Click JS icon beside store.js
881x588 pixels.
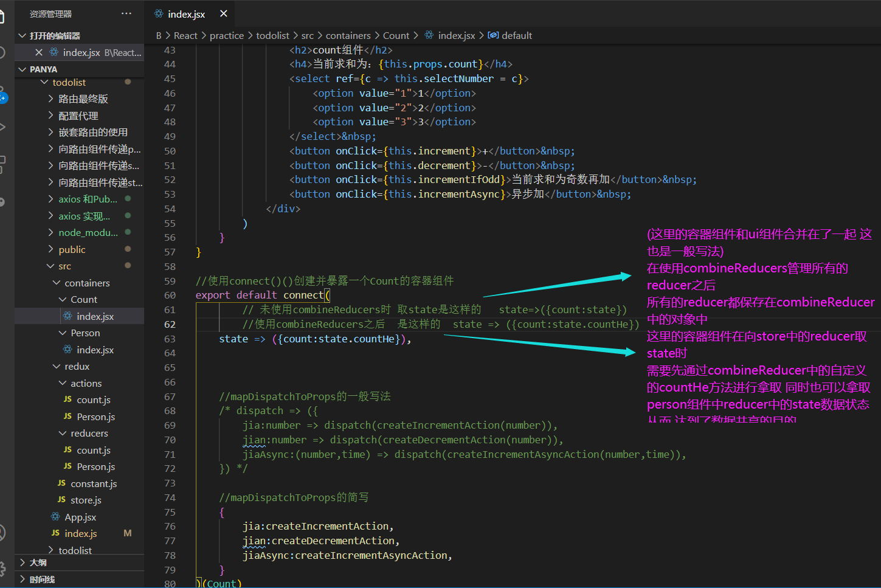(61, 500)
